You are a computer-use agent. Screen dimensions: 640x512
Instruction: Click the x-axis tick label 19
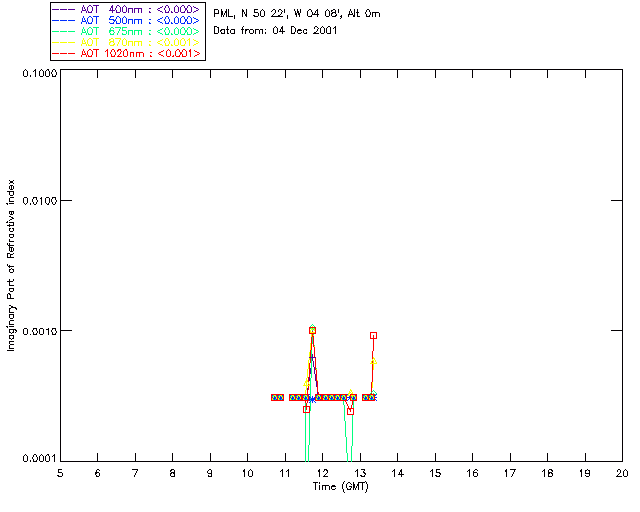pyautogui.click(x=585, y=473)
